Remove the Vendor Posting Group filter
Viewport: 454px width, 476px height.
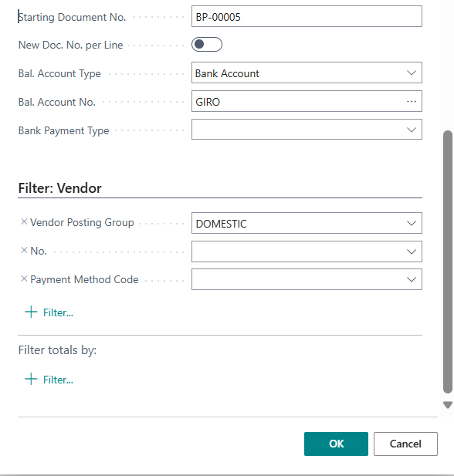[24, 222]
